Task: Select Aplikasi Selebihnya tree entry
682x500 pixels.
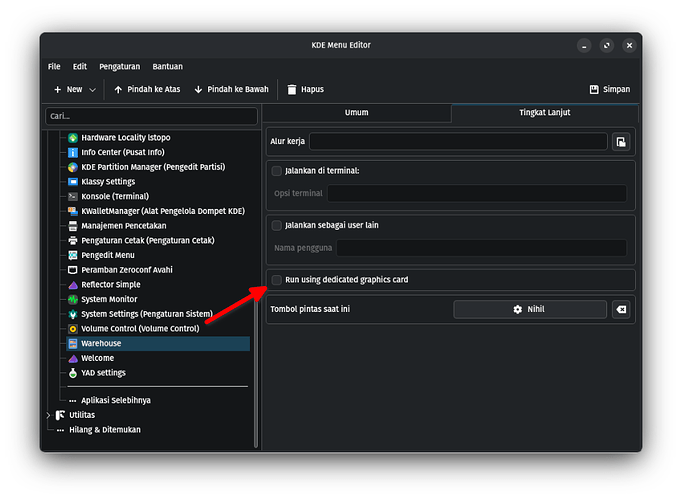Action: tap(116, 400)
